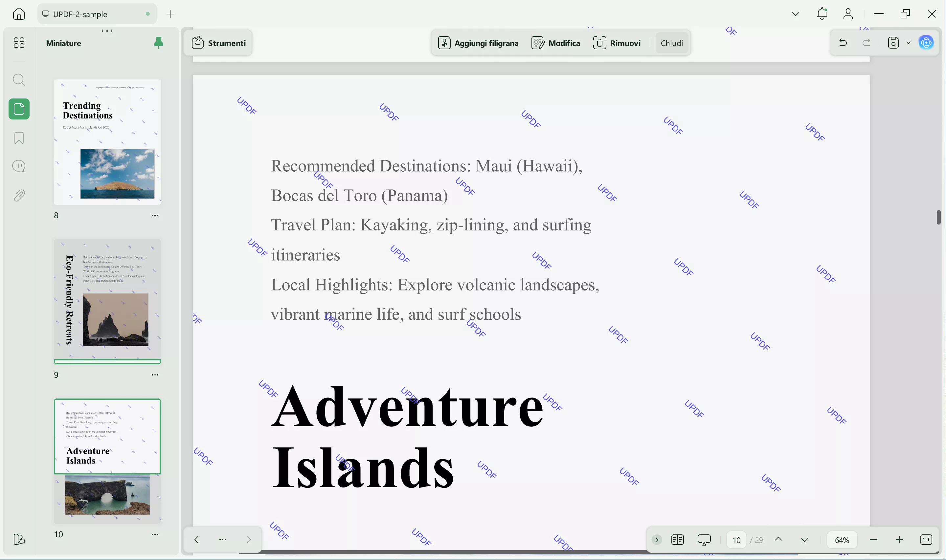
Task: Open the notifications bell
Action: click(x=822, y=14)
